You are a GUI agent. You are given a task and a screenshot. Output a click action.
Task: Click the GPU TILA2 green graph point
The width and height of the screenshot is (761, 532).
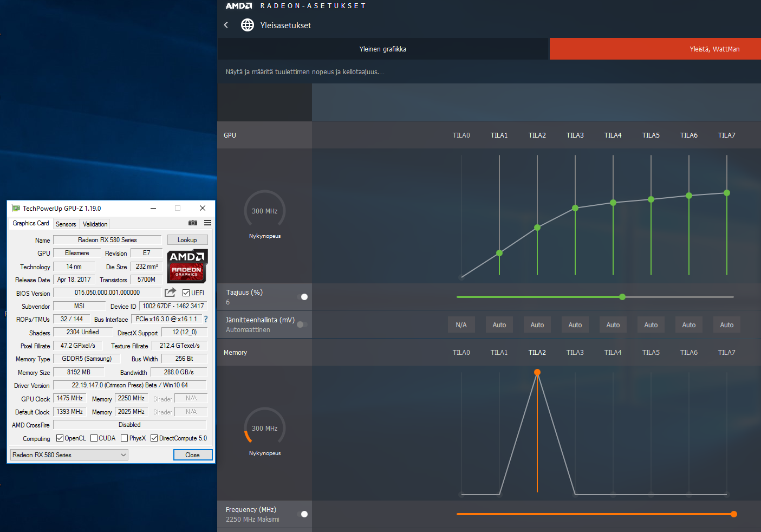[x=537, y=228]
